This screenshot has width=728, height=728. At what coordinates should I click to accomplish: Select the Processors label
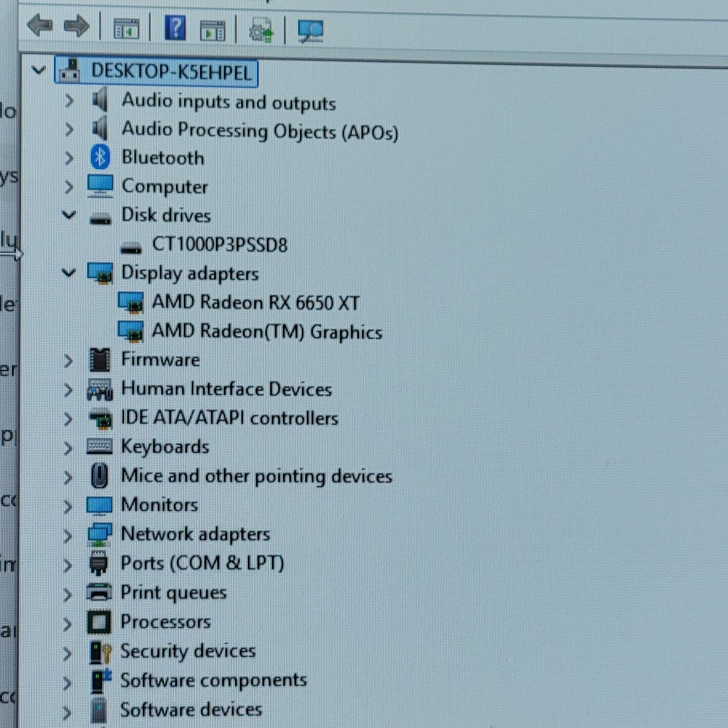pyautogui.click(x=165, y=622)
